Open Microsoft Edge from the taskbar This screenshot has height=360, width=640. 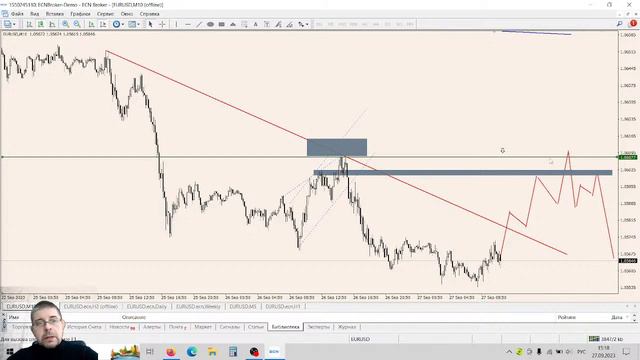point(192,351)
